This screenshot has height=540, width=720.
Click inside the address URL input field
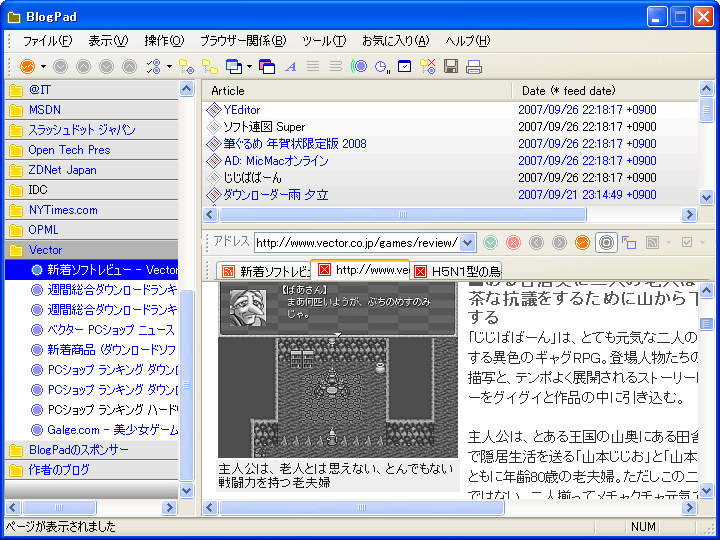357,242
